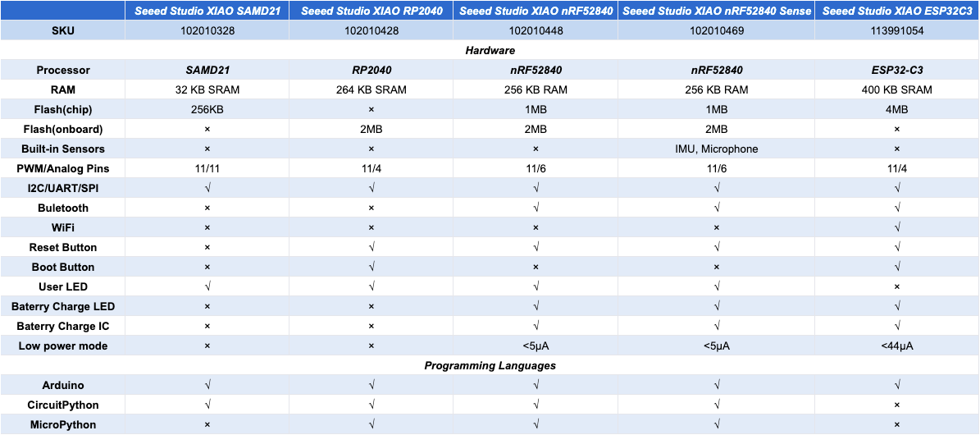
Task: Select the ESP32-C3 processor cell
Action: click(897, 70)
